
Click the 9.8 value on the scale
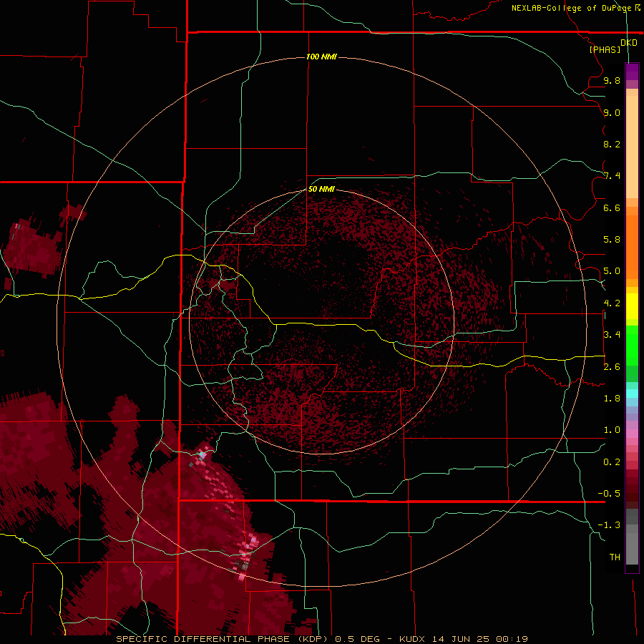(612, 80)
